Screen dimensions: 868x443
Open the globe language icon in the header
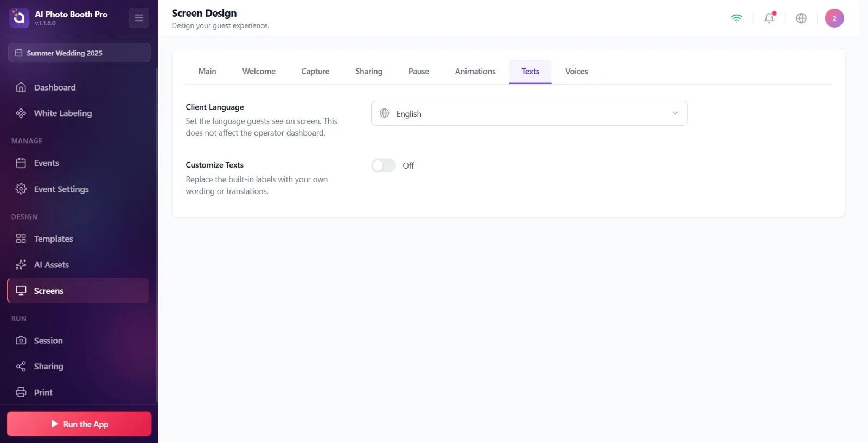point(801,18)
